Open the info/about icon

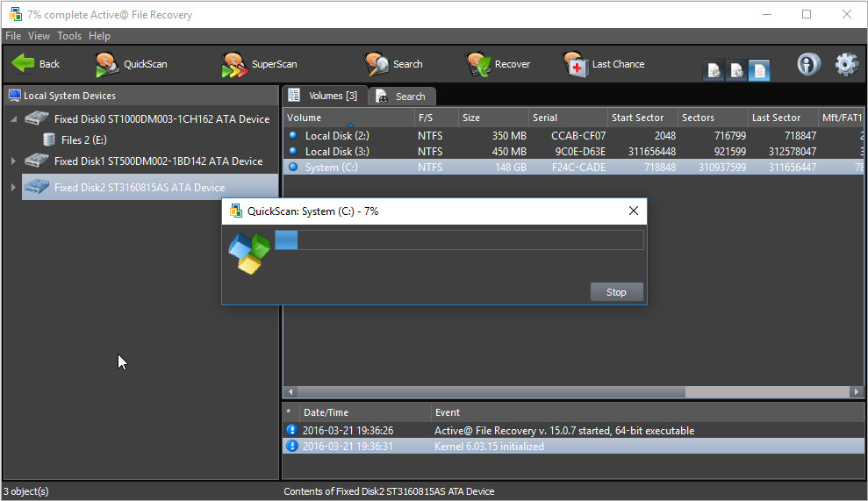(x=809, y=64)
